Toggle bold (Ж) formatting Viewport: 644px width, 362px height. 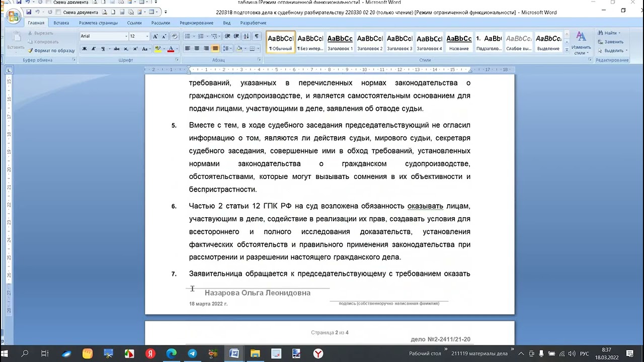[85, 49]
